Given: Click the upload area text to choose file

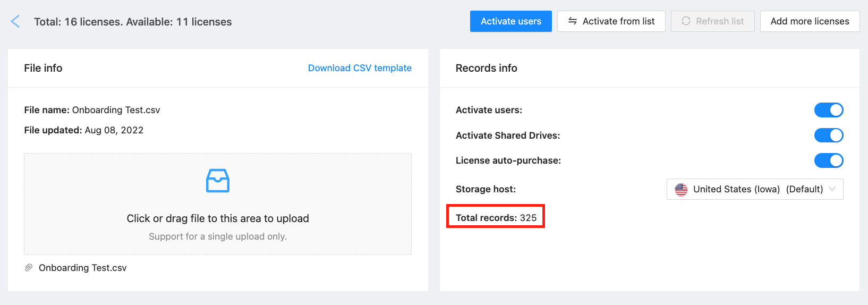Looking at the screenshot, I should (x=218, y=218).
